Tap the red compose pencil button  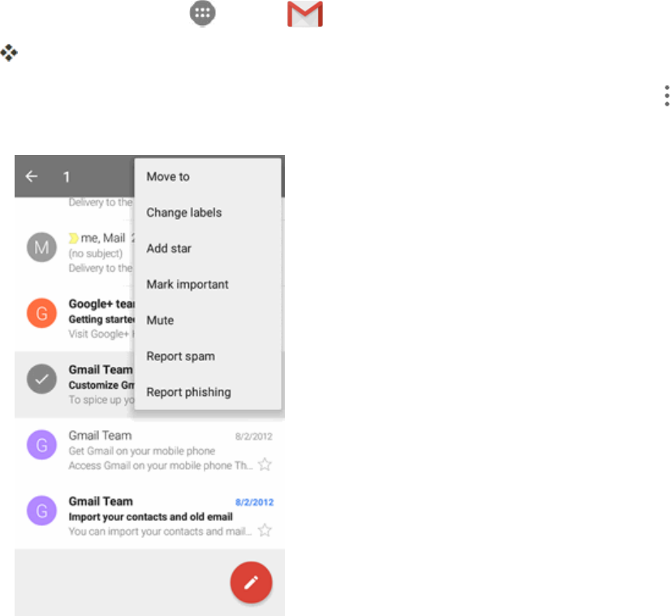[x=251, y=582]
